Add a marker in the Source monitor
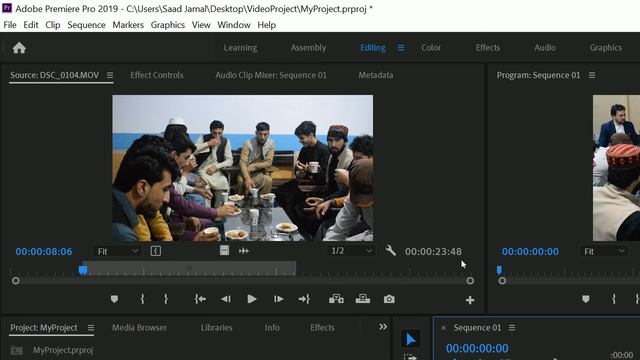Screen dimensions: 640x360 pos(114,299)
